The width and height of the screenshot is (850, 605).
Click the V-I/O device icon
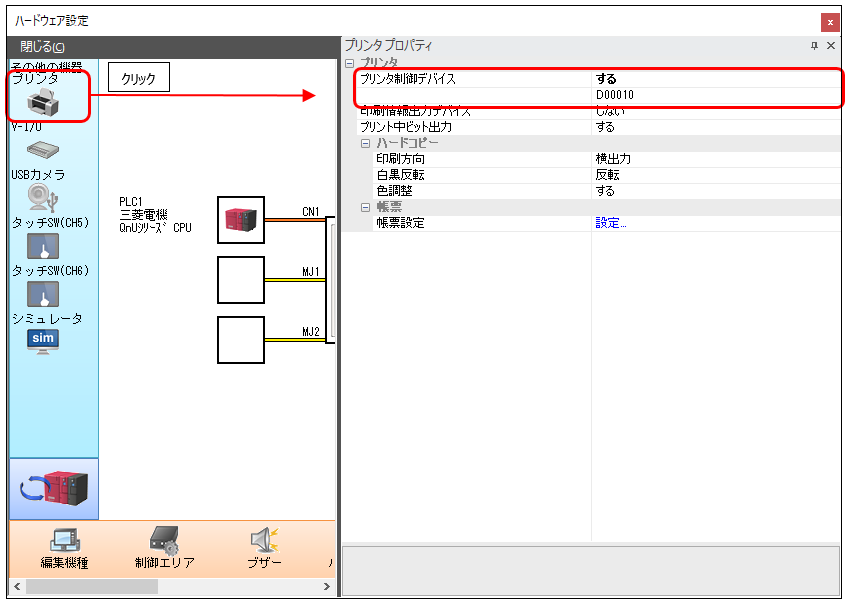pos(43,149)
